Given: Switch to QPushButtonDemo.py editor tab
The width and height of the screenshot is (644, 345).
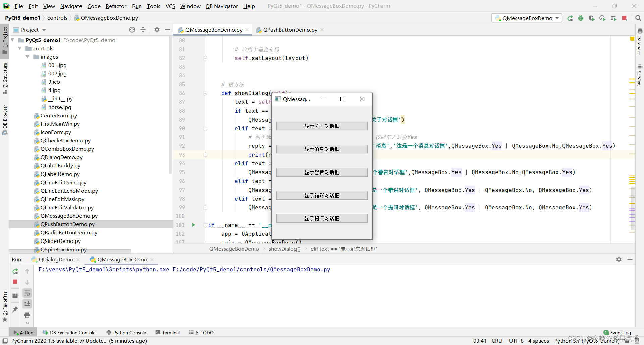Looking at the screenshot, I should (290, 30).
